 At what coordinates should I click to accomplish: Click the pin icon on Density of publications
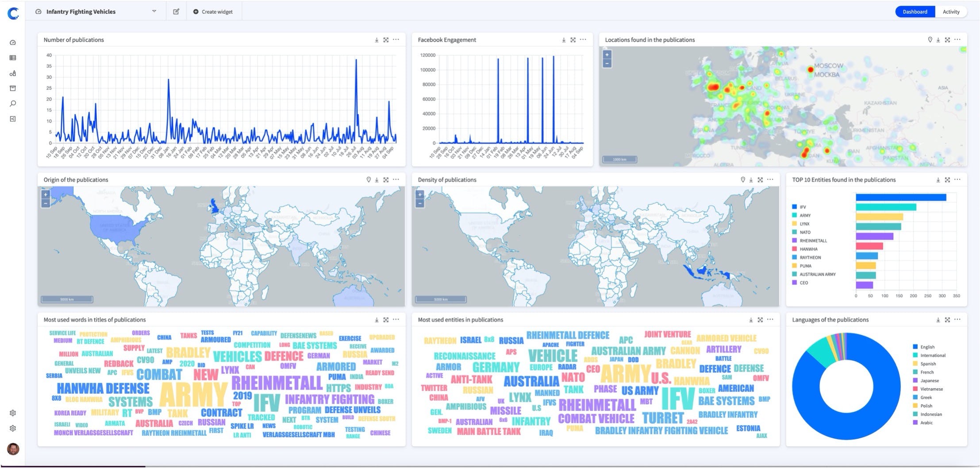[743, 180]
